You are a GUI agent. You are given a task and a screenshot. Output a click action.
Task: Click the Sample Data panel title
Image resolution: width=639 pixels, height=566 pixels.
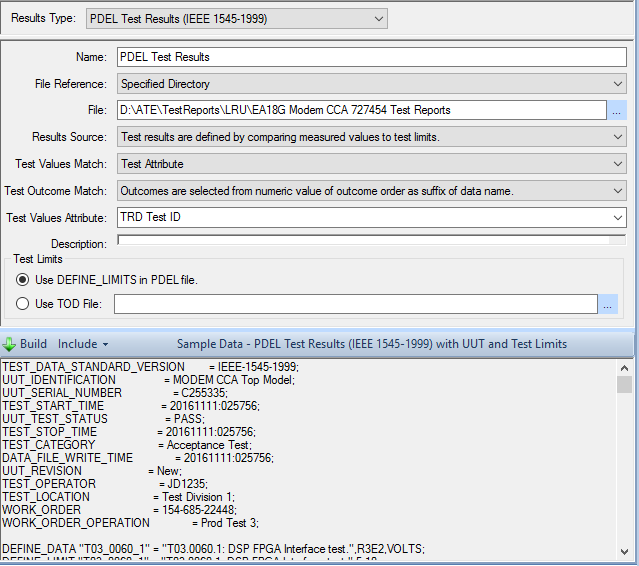click(372, 344)
